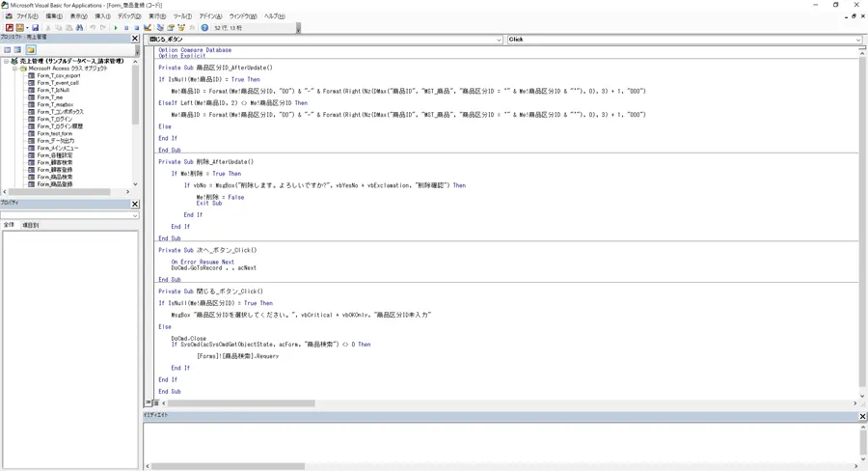
Task: Toggle Design Mode icon
Action: tap(148, 28)
